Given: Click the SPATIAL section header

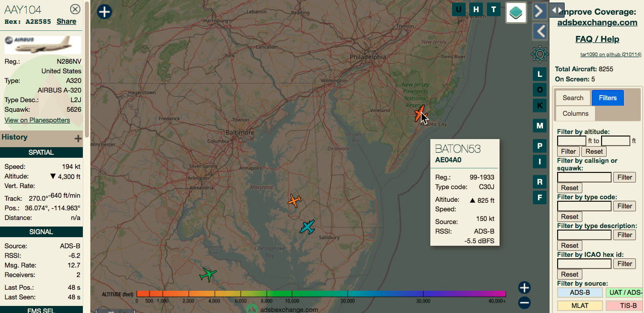Looking at the screenshot, I should (41, 152).
